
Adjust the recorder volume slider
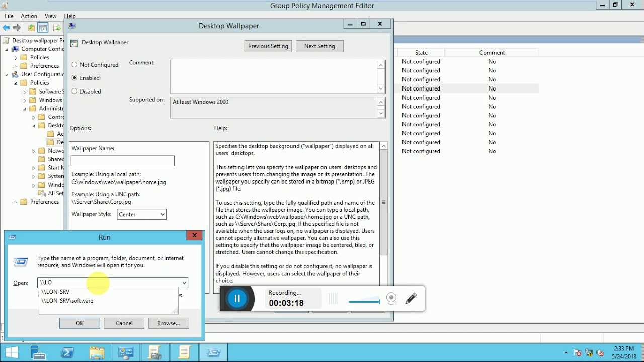coord(364,302)
